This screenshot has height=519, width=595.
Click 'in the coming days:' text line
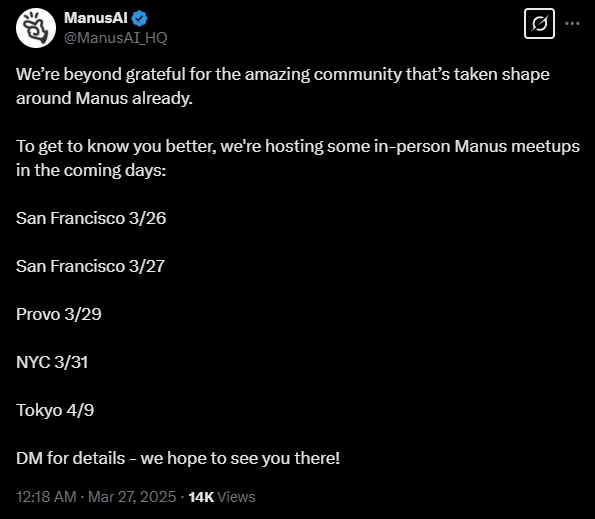[x=91, y=170]
